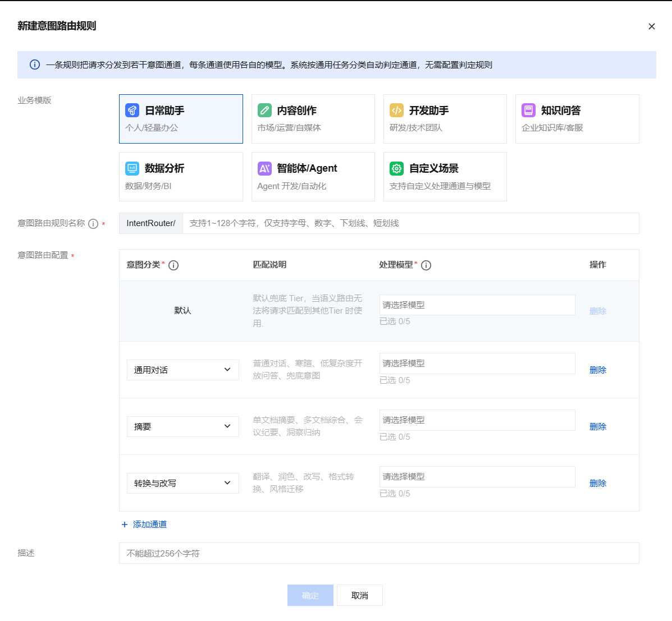
Task: Click the 日常助手 template icon
Action: (132, 110)
